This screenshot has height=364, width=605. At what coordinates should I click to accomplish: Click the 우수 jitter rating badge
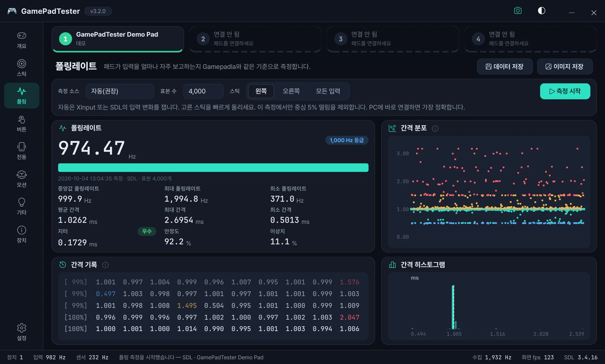point(147,231)
